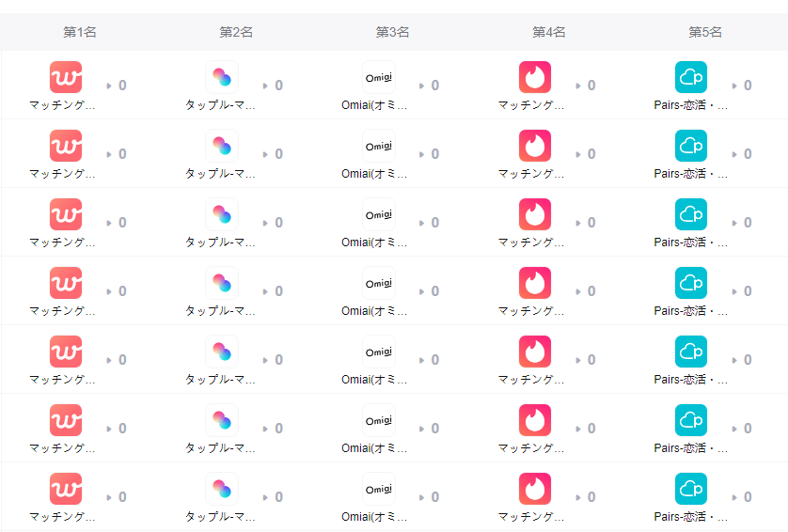
Task: Click the Omiai icon in the fourth row
Action: click(379, 283)
